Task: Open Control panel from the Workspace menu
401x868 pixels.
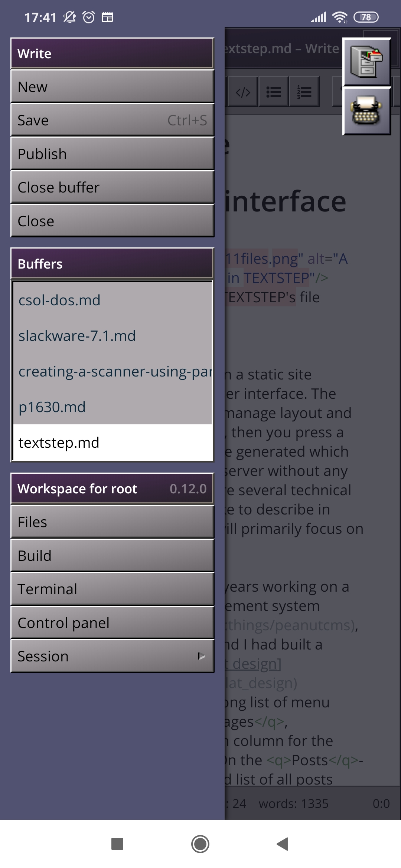Action: point(112,623)
